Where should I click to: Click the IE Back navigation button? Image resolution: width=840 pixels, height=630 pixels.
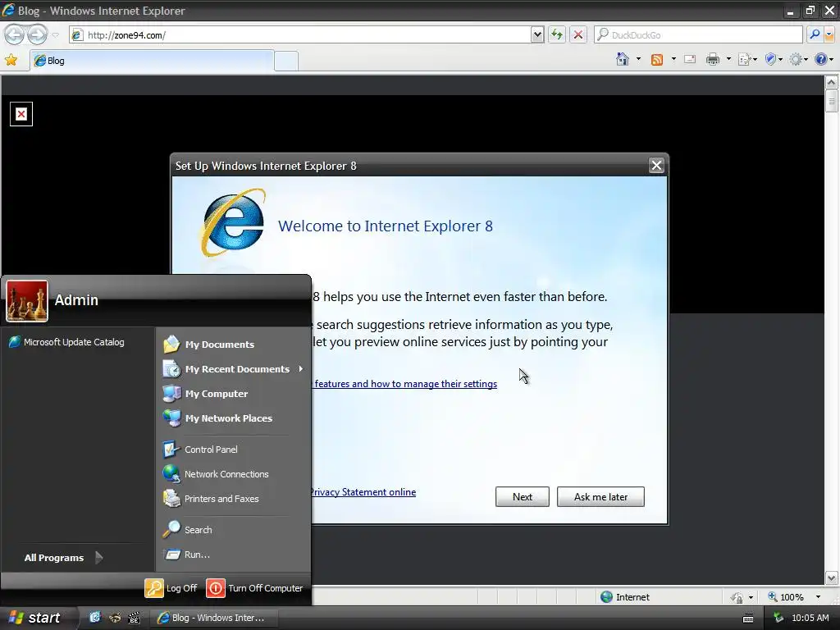click(15, 35)
